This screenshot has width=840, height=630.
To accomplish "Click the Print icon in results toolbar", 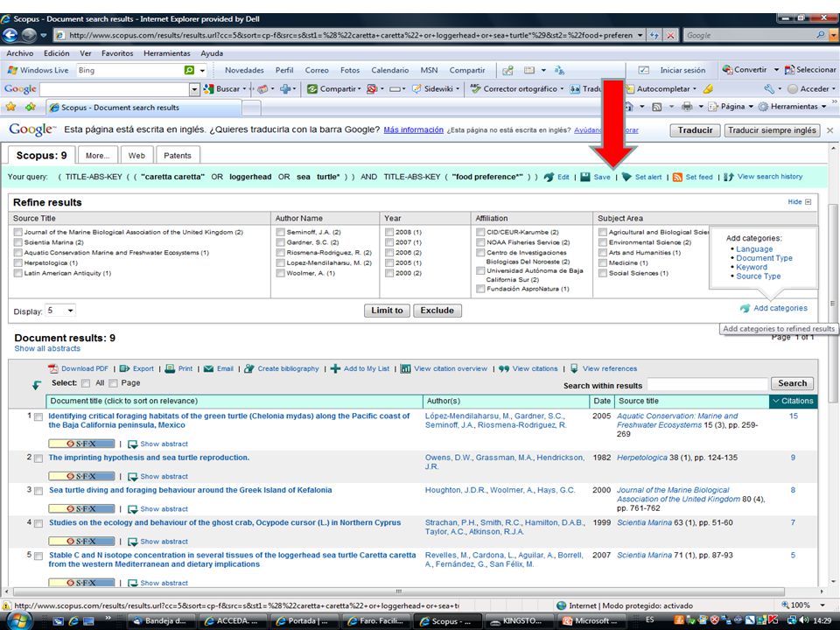I will [x=170, y=368].
